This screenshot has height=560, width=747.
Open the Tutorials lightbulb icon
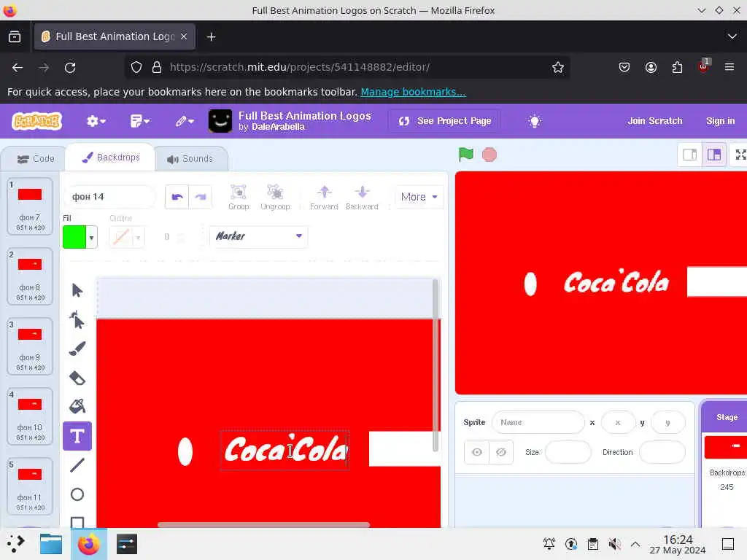click(x=535, y=121)
